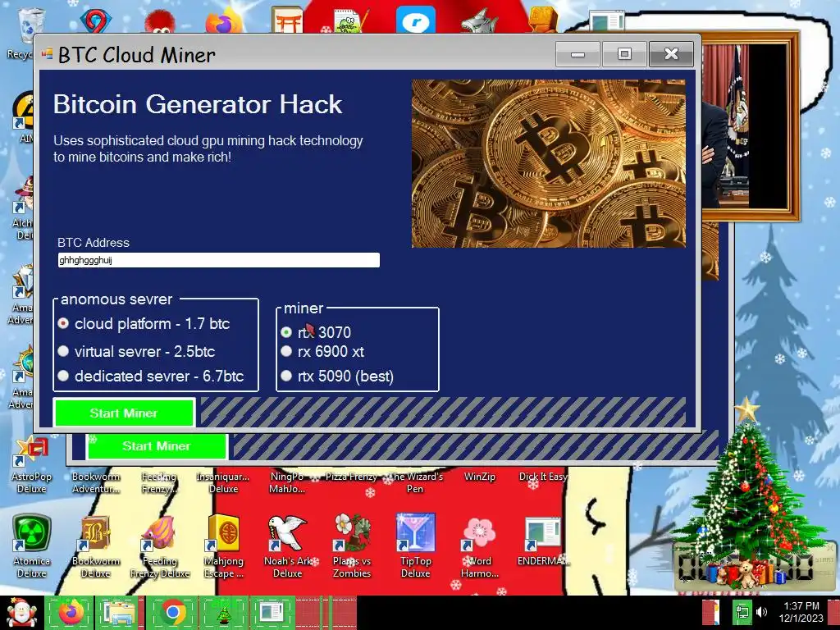This screenshot has height=630, width=840.
Task: Open Atomica Deluxe shortcut
Action: (31, 546)
